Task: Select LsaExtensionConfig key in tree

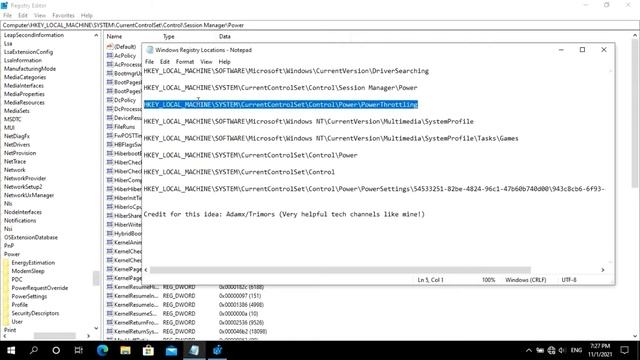Action: 28,52
